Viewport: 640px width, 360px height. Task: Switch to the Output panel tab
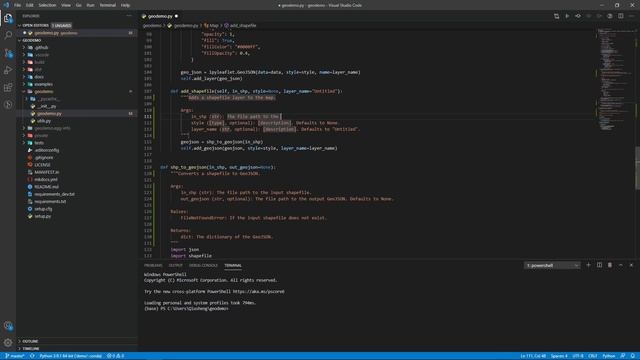click(176, 265)
